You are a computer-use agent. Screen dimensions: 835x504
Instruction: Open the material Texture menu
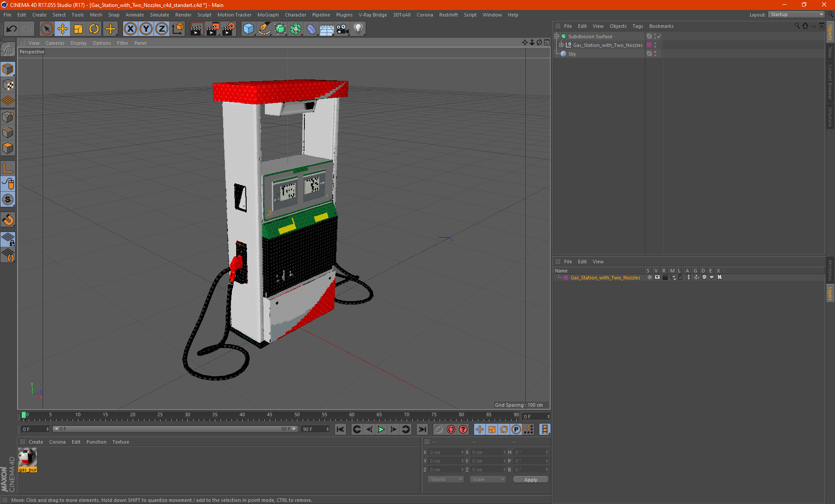(120, 442)
